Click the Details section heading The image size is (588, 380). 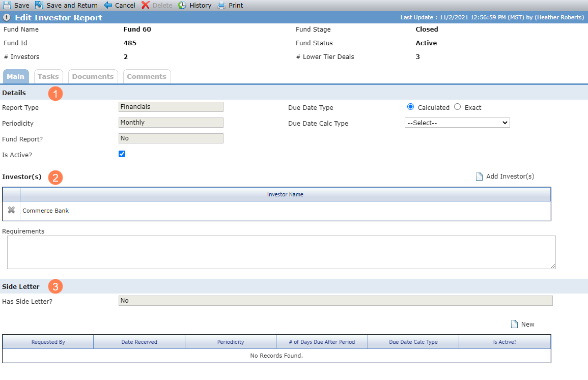click(x=14, y=93)
